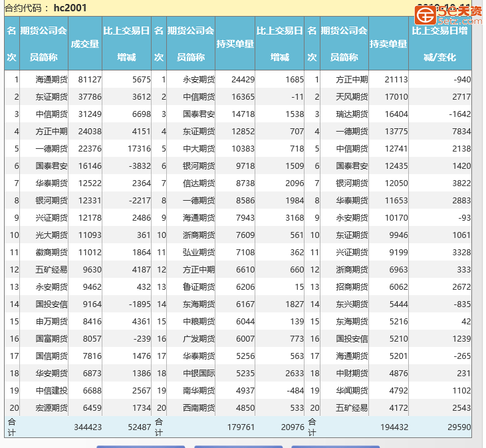Screen dimensions: 486x448
Task: Click total short change 29590
Action: coord(459,427)
